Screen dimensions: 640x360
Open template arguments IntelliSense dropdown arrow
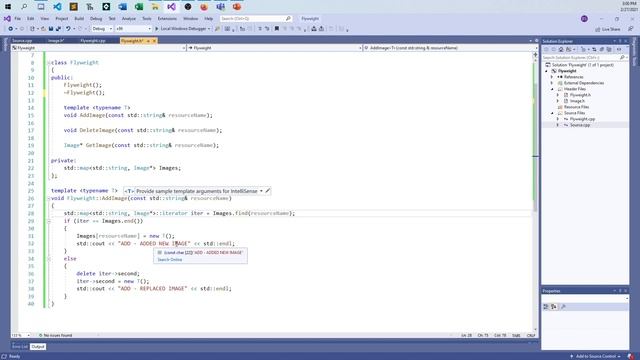click(261, 191)
